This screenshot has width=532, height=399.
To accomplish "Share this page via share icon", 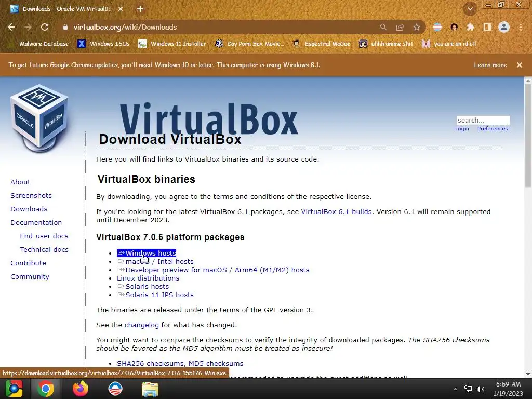I will click(400, 27).
